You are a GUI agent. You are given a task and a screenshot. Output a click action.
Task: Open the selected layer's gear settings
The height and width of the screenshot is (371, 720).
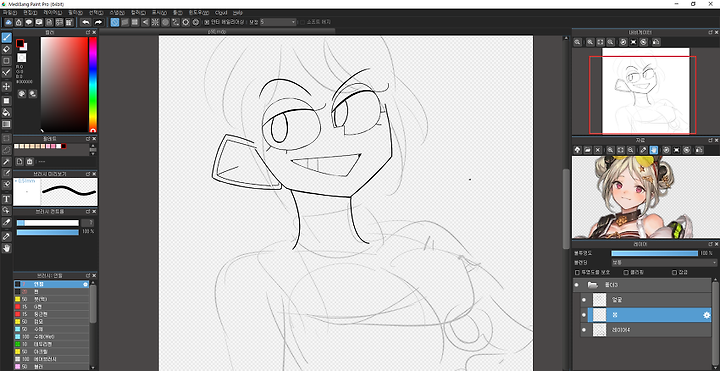(707, 315)
